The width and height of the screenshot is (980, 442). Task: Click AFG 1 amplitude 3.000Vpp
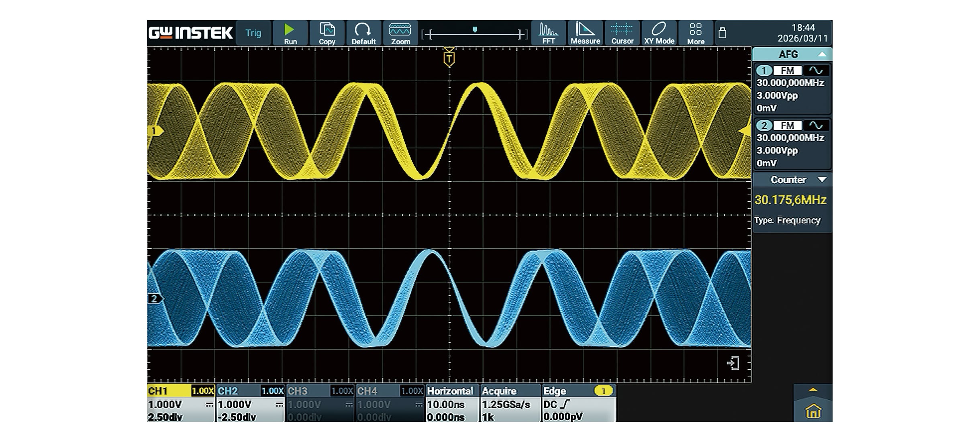(777, 96)
